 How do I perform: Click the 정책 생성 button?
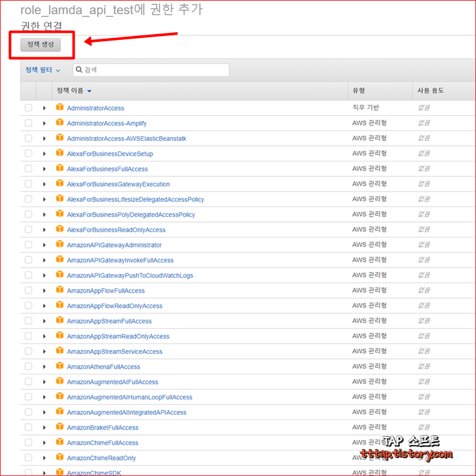click(x=41, y=44)
